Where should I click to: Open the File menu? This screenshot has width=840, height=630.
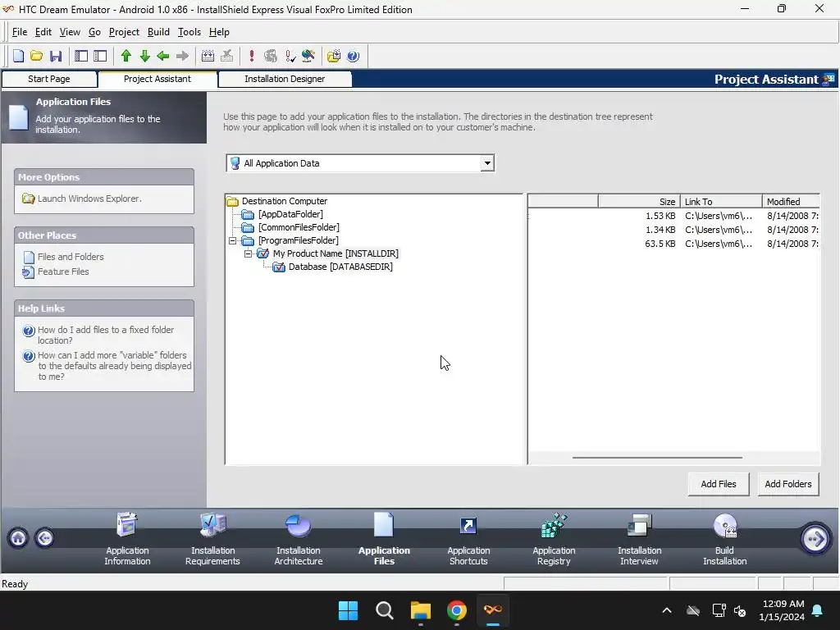[20, 32]
